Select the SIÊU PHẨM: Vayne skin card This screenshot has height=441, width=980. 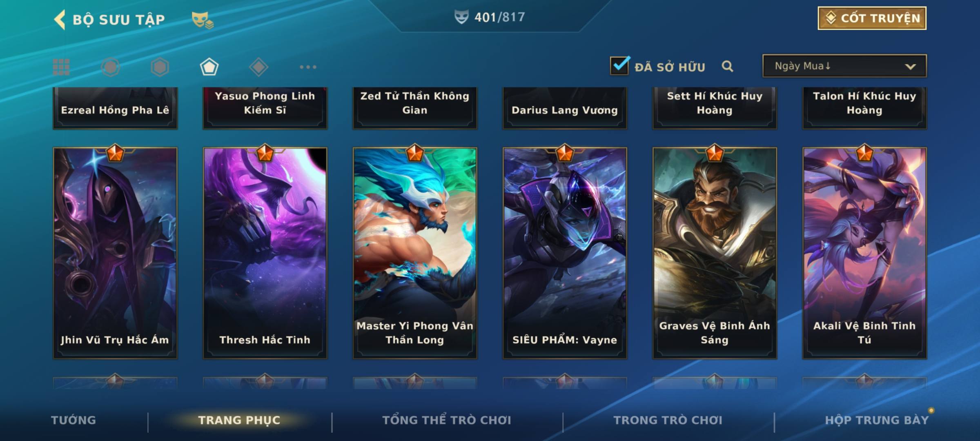(565, 253)
